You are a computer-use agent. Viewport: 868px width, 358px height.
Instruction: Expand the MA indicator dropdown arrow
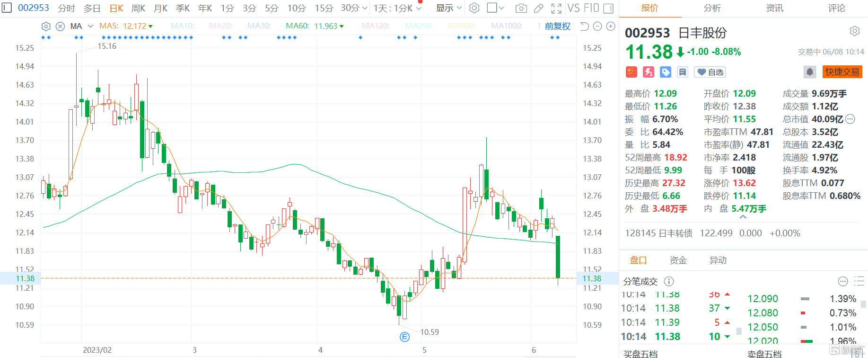coord(90,27)
